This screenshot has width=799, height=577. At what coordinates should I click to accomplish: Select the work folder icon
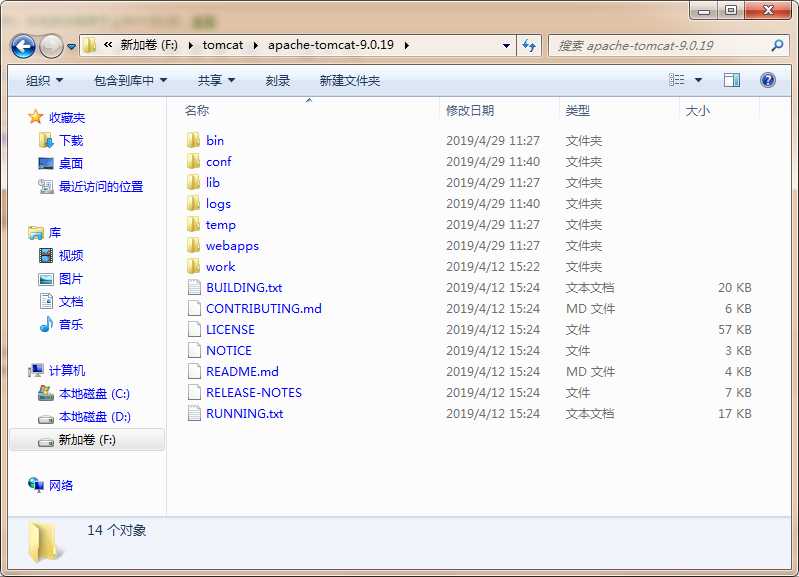[x=194, y=266]
